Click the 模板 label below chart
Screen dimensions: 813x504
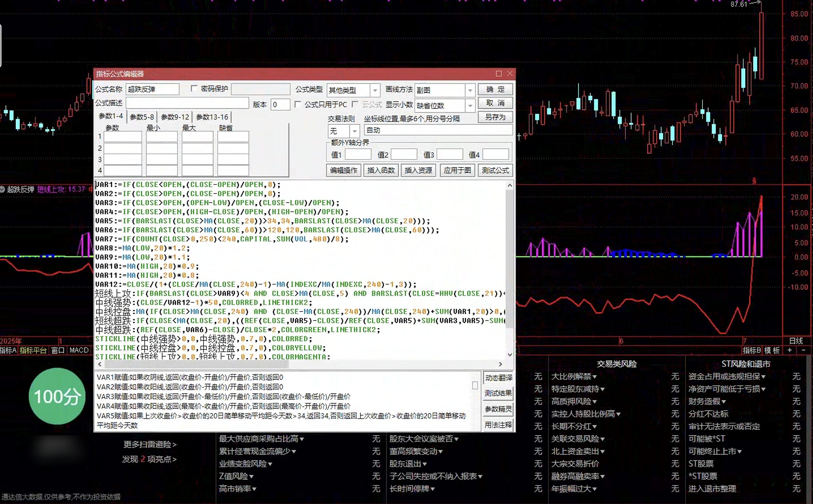[772, 350]
